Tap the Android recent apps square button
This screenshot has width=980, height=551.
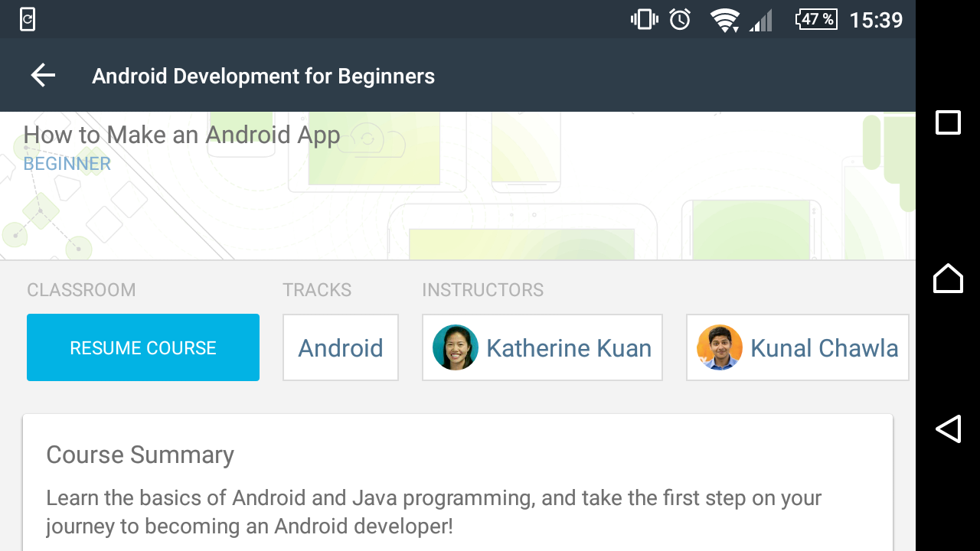coord(948,122)
